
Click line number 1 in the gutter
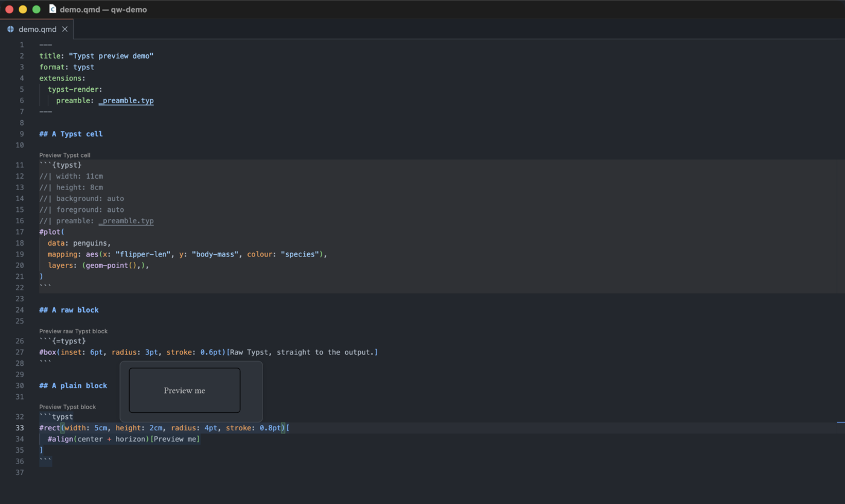coord(22,45)
